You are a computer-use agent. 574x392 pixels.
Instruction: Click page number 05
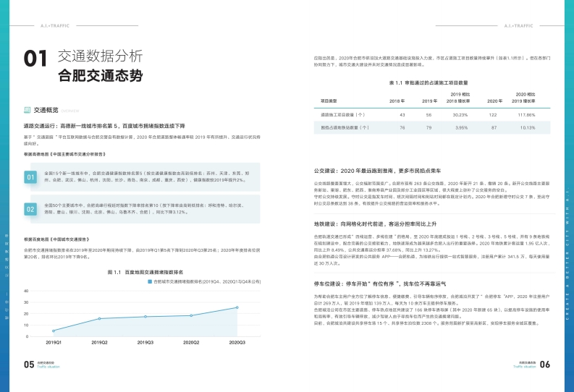pos(29,365)
